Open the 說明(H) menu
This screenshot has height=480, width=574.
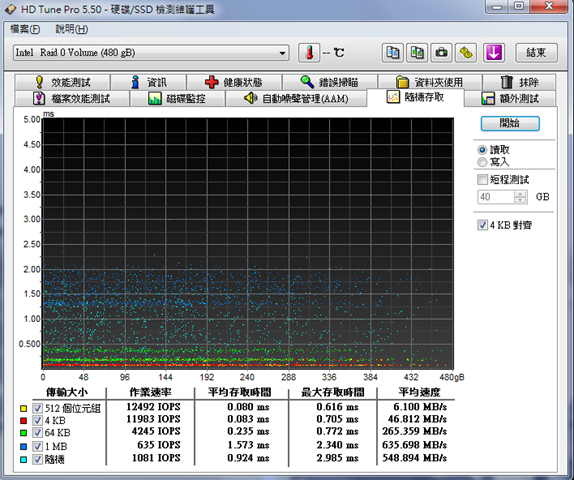[71, 29]
